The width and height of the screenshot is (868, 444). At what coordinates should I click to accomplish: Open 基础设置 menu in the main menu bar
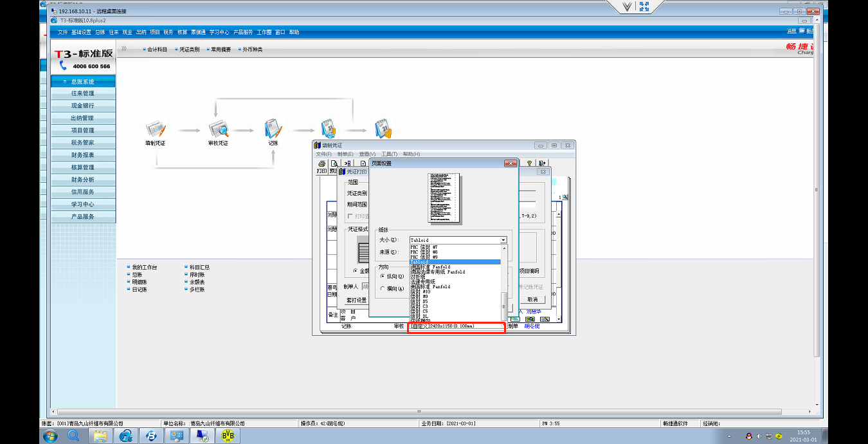pyautogui.click(x=81, y=32)
